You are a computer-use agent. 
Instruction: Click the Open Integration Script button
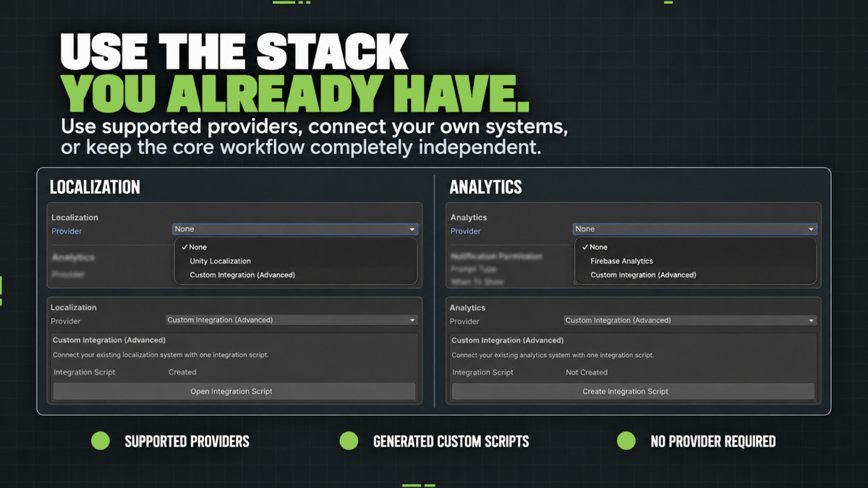click(234, 391)
